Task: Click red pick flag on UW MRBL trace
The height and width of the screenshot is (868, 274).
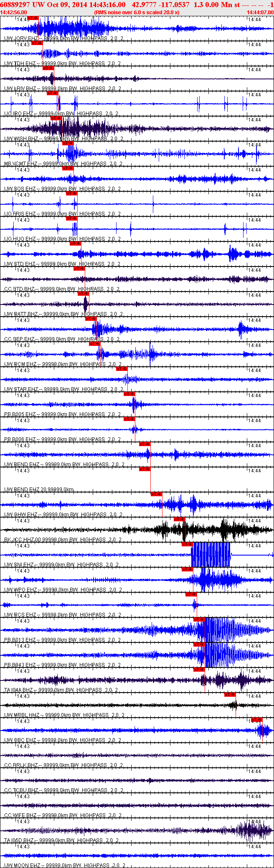Action: (x=230, y=695)
